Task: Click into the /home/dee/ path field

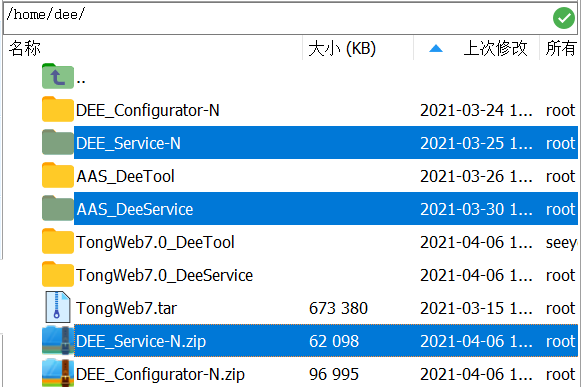Action: click(277, 18)
